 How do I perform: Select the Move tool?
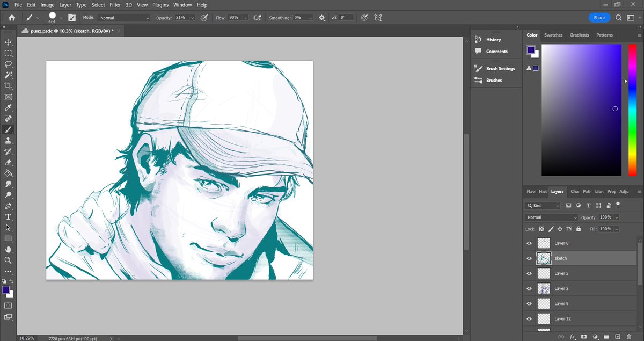click(x=8, y=42)
